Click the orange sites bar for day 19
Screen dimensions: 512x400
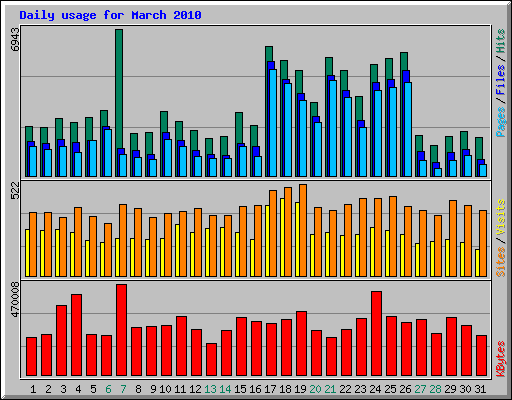[x=303, y=230]
